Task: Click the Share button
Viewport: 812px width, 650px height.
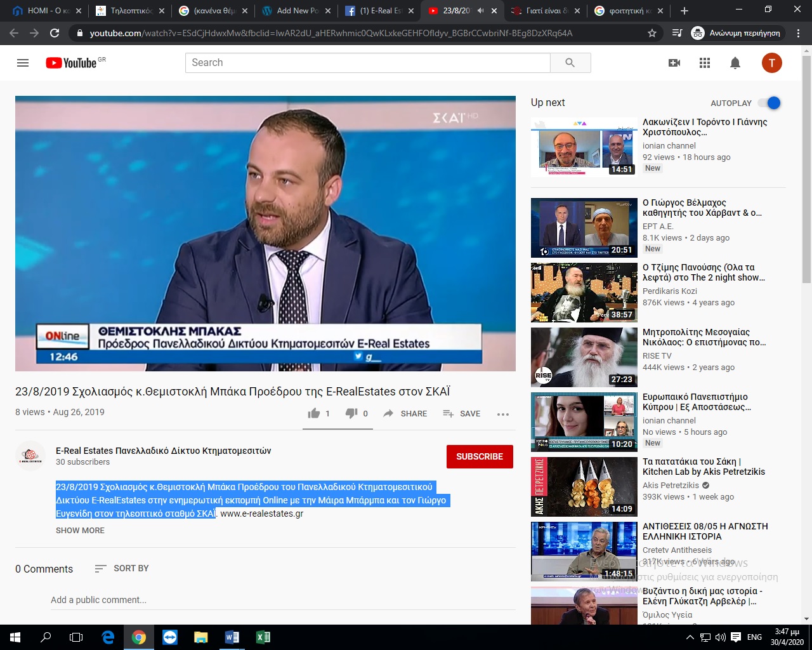Action: (405, 414)
